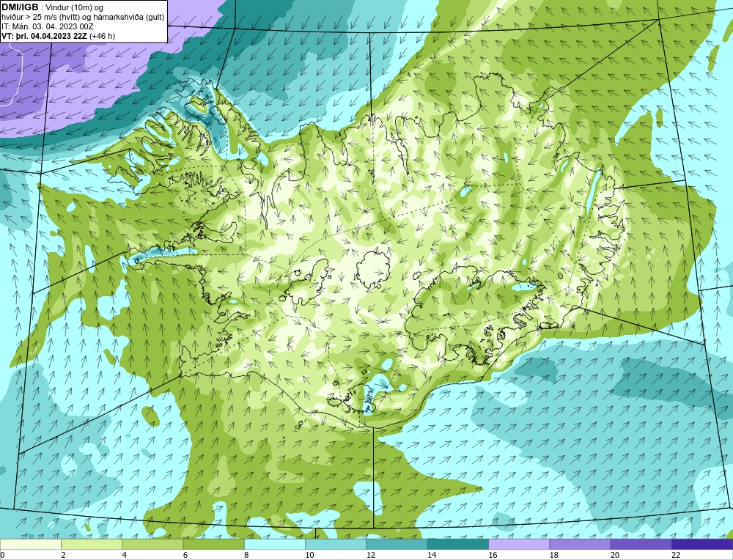This screenshot has width=733, height=560.
Task: Click the 10–12 m/s turquoise legend swatch
Action: pyautogui.click(x=336, y=545)
